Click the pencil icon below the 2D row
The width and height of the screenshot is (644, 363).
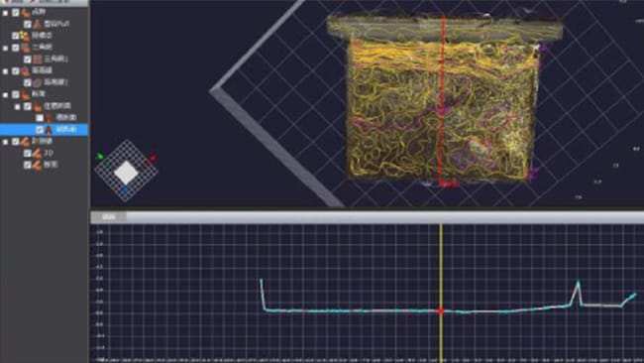point(38,165)
